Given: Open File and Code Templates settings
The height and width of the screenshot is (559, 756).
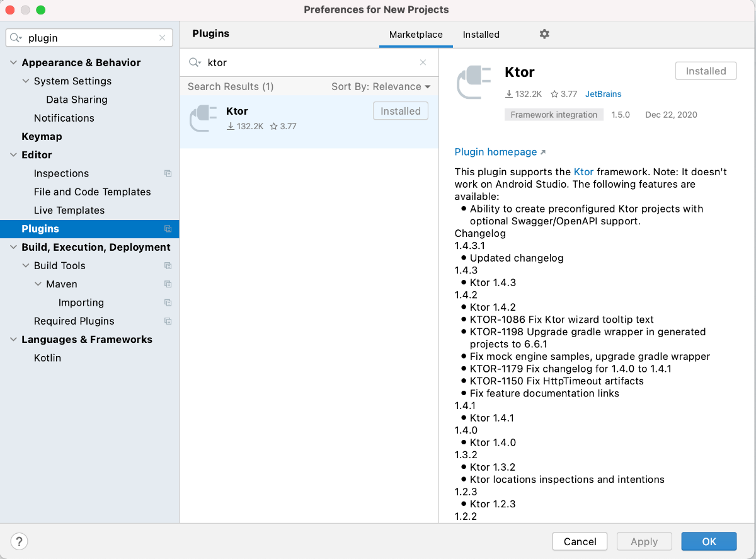Looking at the screenshot, I should point(93,192).
